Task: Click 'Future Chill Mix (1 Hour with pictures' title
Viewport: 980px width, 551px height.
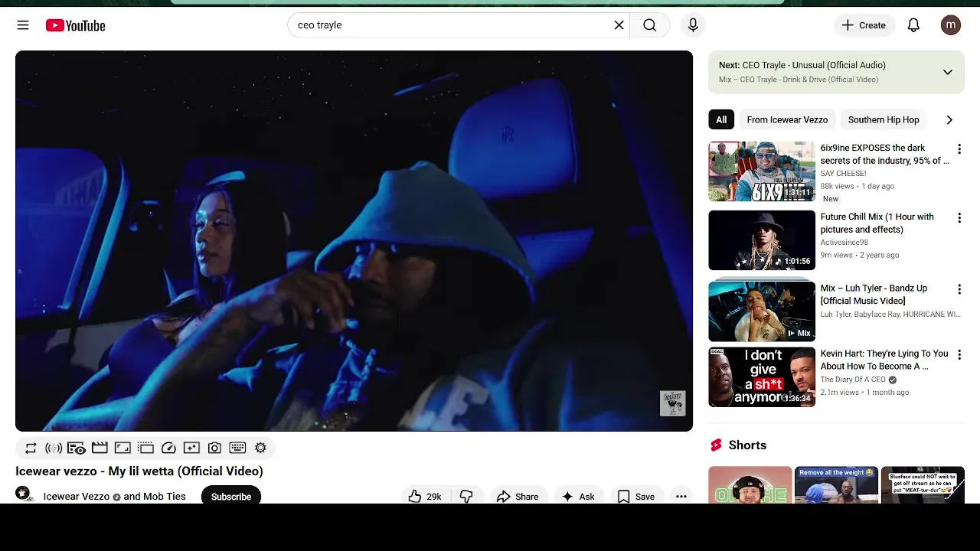Action: (877, 223)
